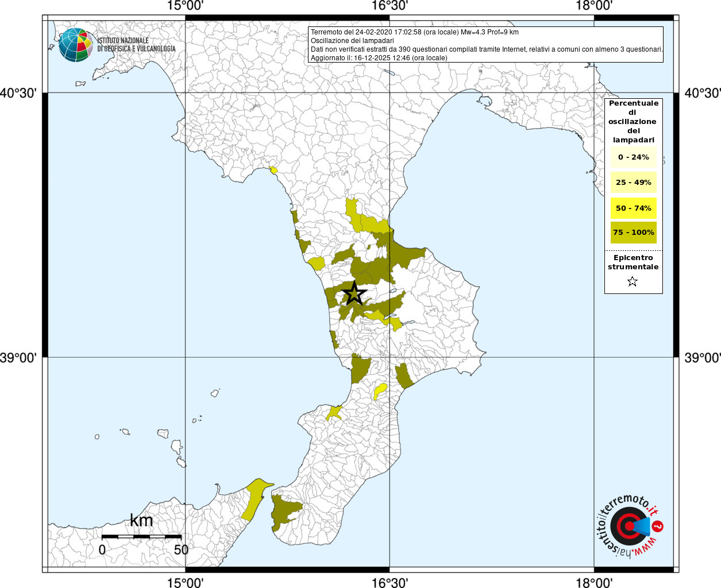Click the top 15°00' longitude label

click(185, 6)
